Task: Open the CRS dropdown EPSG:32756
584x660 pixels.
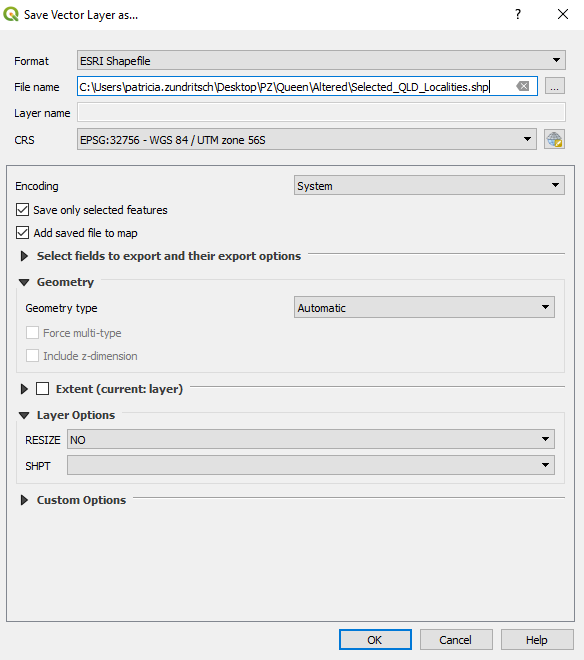Action: pyautogui.click(x=307, y=139)
